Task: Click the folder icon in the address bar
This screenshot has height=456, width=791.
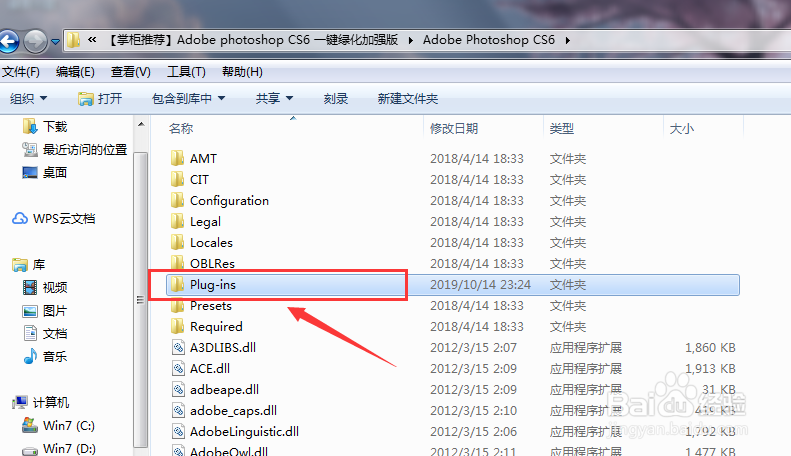Action: [74, 40]
